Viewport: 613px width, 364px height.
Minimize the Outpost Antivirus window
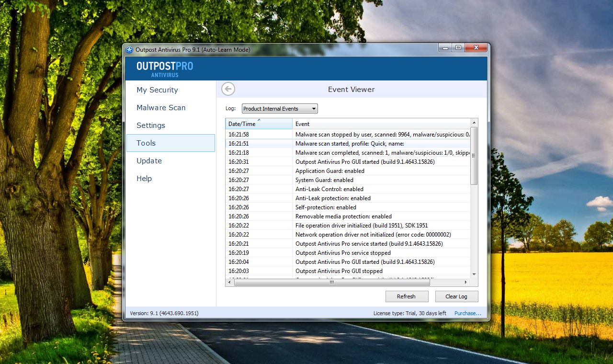(445, 47)
